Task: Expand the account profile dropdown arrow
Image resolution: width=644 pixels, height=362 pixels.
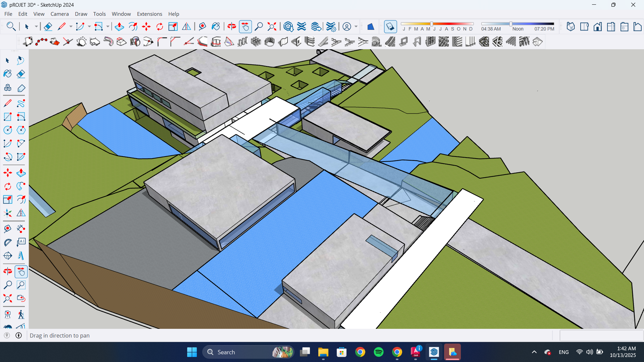Action: pyautogui.click(x=356, y=26)
